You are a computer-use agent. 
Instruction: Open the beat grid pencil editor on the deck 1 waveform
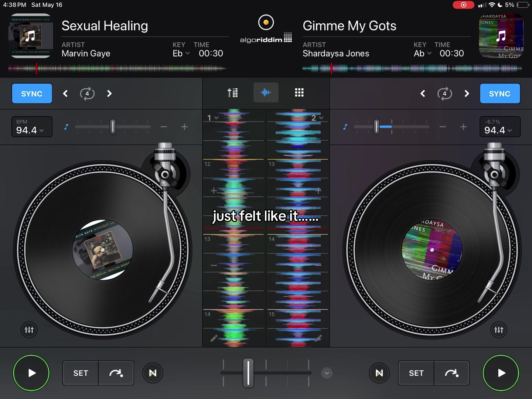[214, 338]
